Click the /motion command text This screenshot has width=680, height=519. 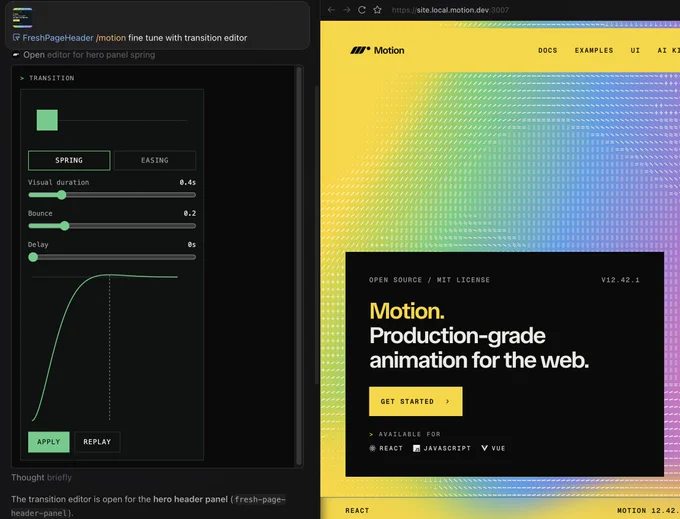tap(111, 38)
